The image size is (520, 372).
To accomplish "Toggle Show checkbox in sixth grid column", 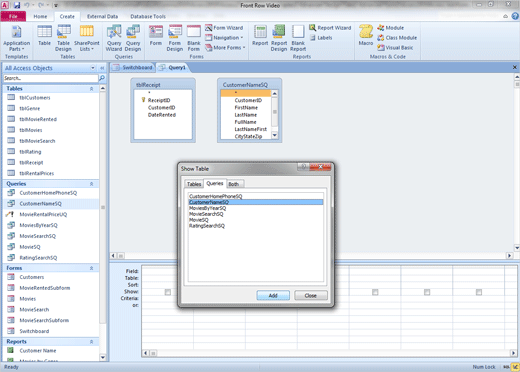I will pos(427,292).
